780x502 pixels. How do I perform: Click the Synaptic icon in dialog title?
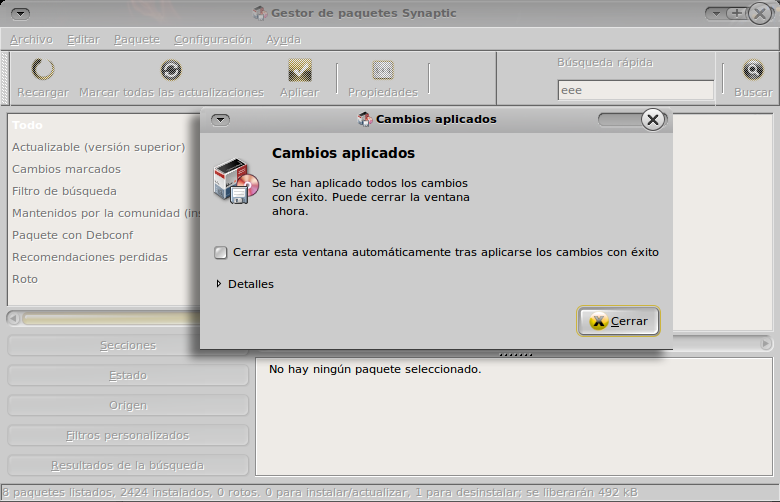coord(365,119)
